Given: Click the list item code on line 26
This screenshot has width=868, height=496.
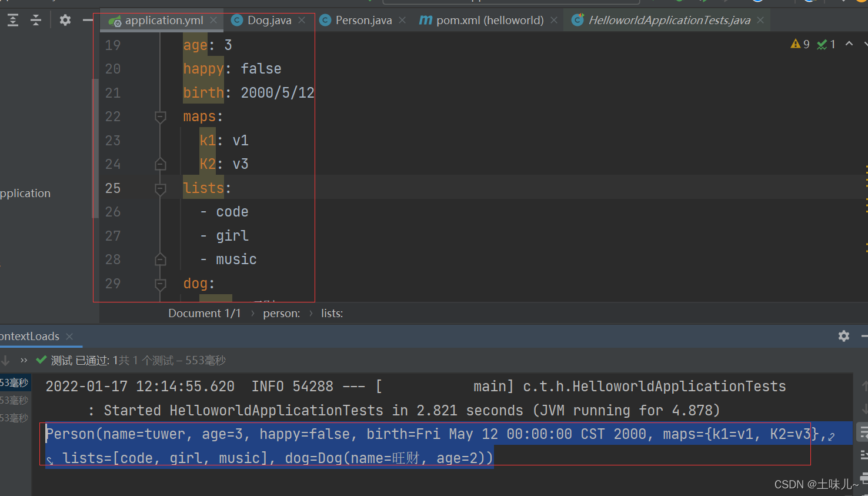Looking at the screenshot, I should tap(232, 212).
